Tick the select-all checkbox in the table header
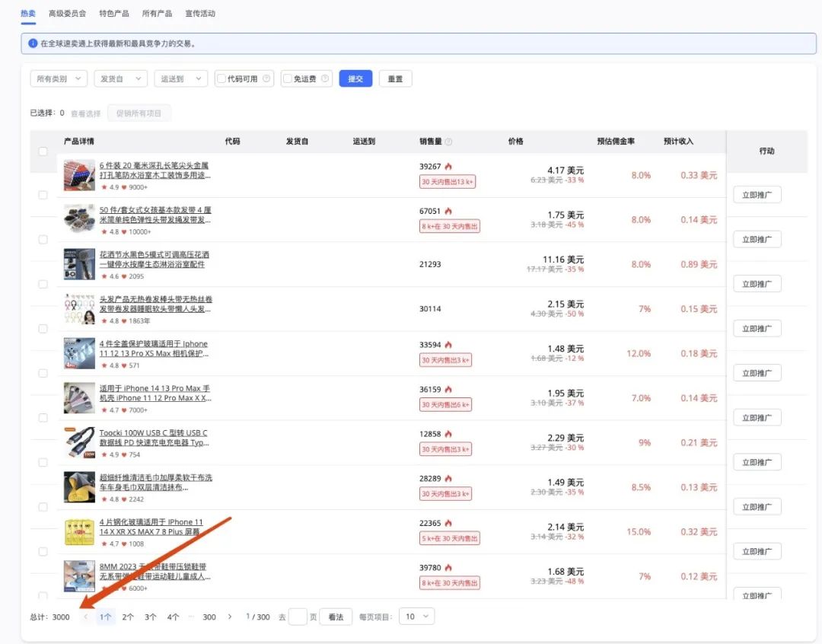822x644 pixels. point(43,151)
